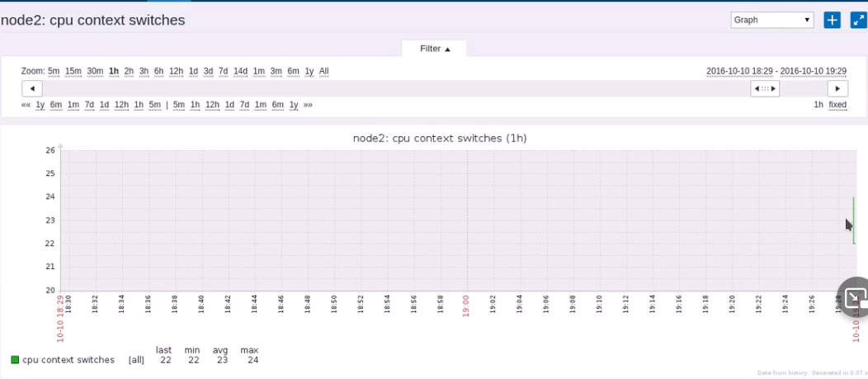This screenshot has width=868, height=379.
Task: Move back 6m in backward navigation links
Action: click(56, 105)
